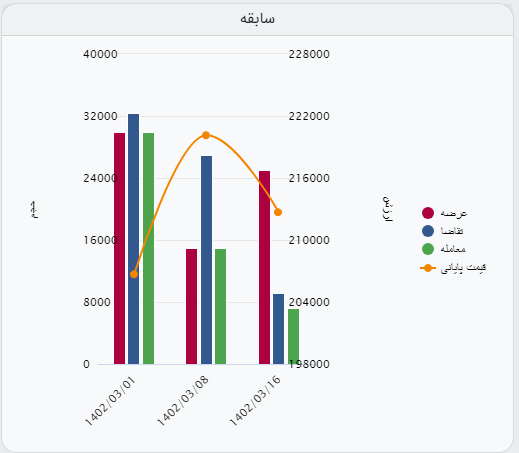The image size is (519, 453).
Task: Click the سابقه panel header title
Action: [x=257, y=18]
